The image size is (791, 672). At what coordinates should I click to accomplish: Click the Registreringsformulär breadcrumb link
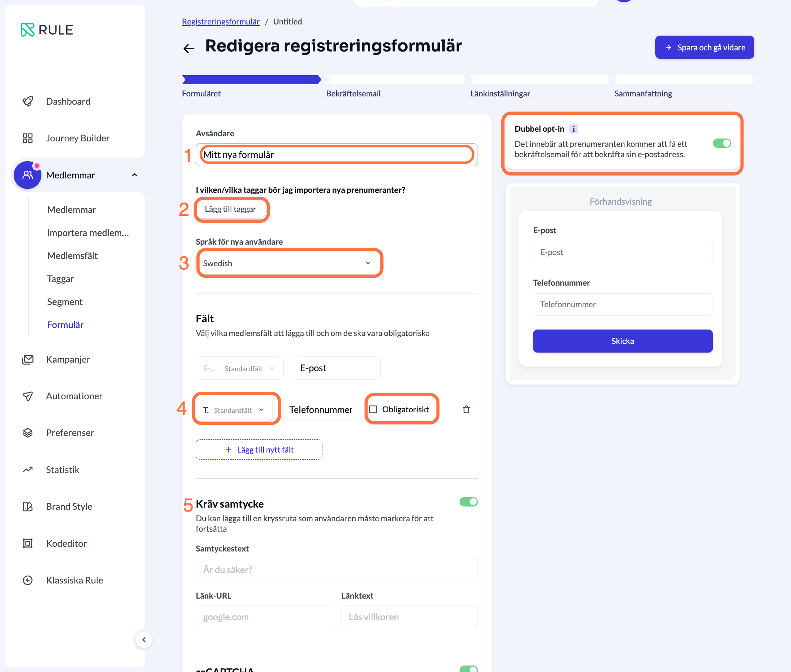[x=221, y=22]
